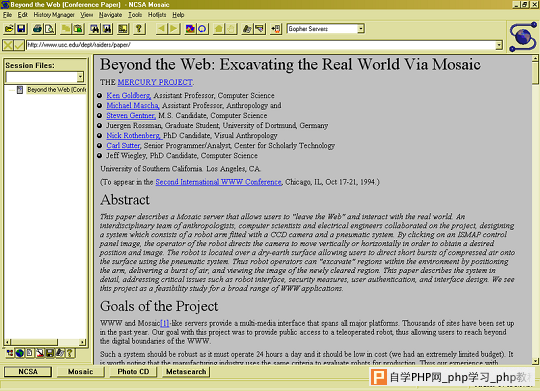The image size is (540, 391).
Task: Click the Find binoculars toolbar icon
Action: 94,29
